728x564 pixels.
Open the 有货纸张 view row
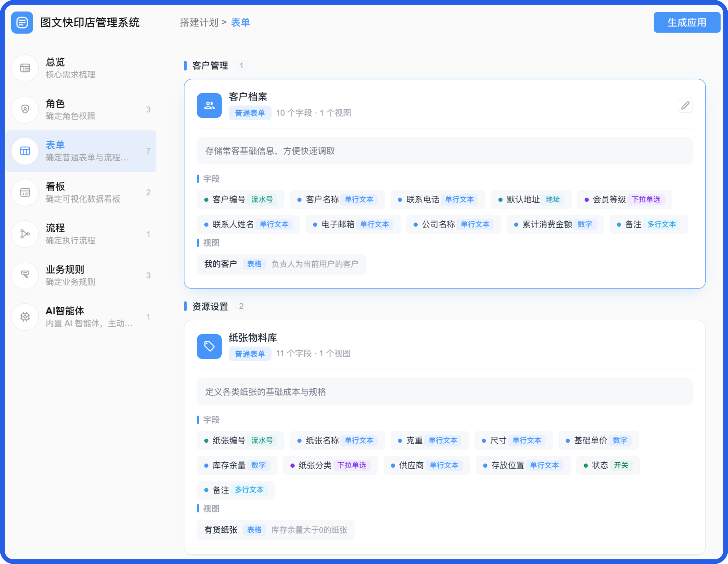[275, 530]
